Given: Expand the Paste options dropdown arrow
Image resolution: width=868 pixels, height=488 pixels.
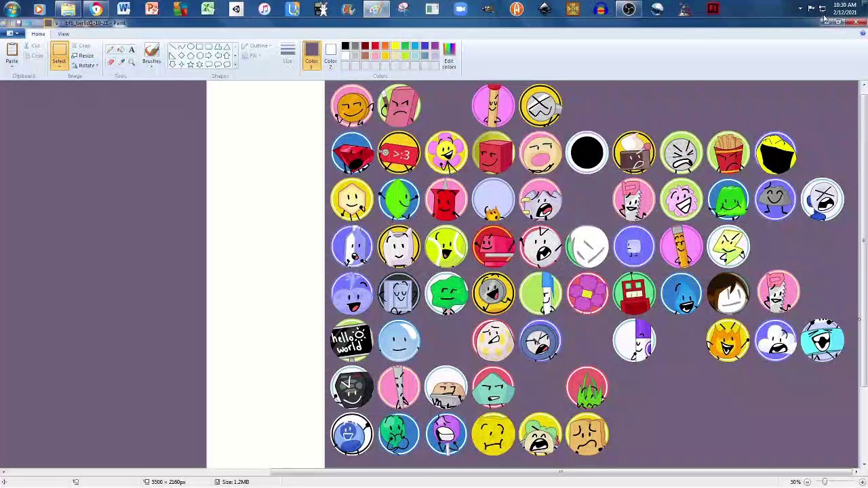Looking at the screenshot, I should 12,66.
